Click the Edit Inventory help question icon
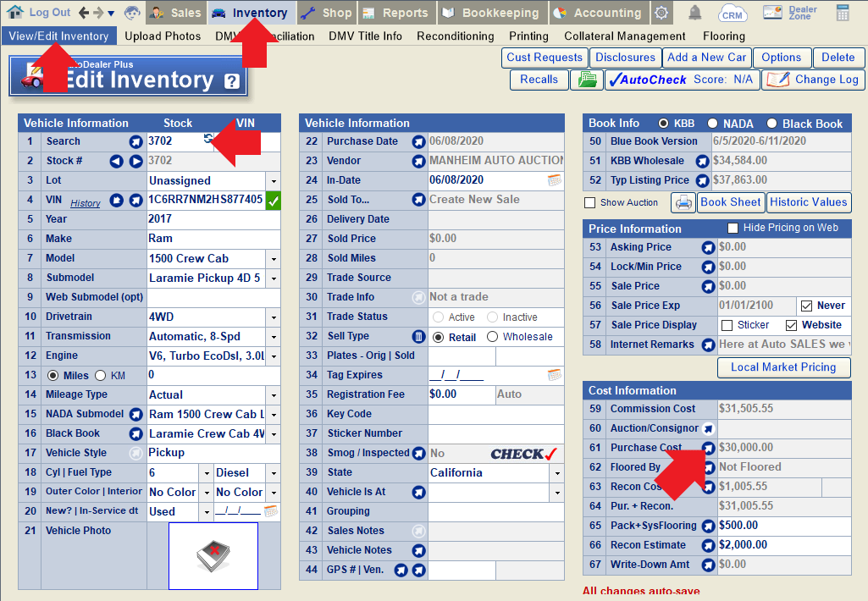This screenshot has width=868, height=601. click(x=231, y=82)
